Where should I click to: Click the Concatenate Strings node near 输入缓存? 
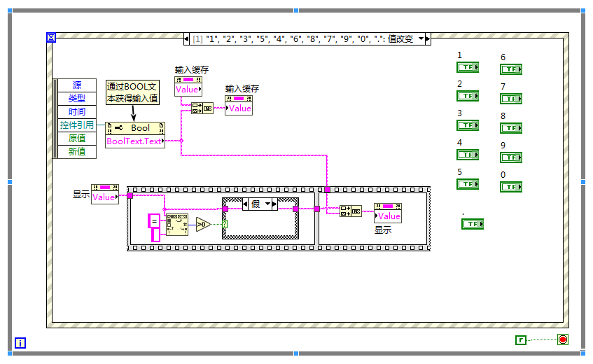tap(202, 108)
